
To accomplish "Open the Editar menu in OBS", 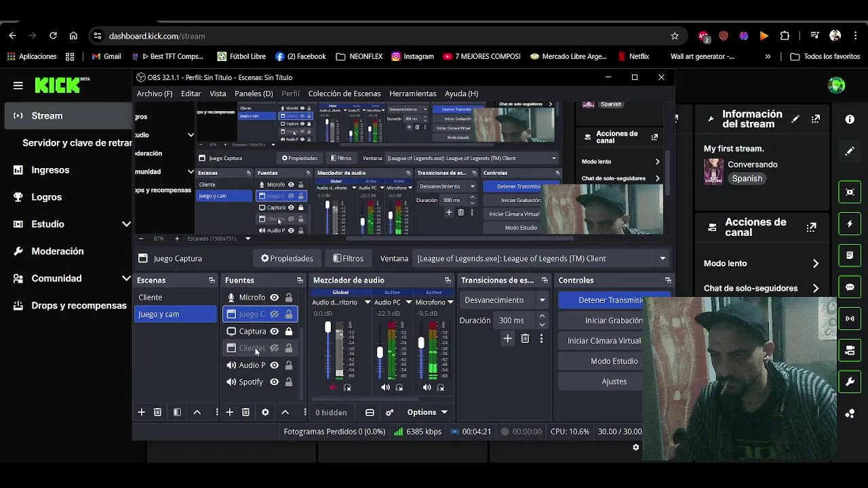I will tap(191, 94).
